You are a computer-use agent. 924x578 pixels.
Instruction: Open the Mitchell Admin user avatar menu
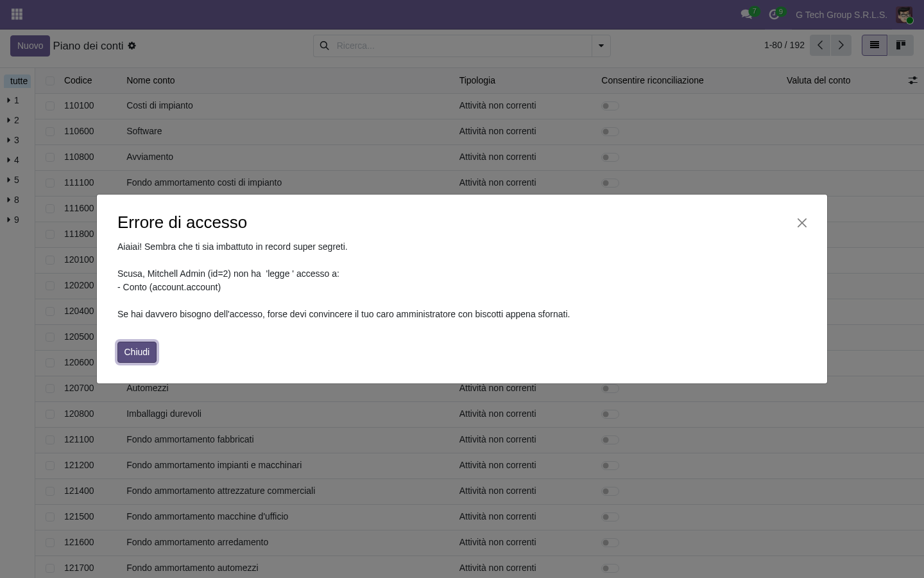click(x=904, y=15)
